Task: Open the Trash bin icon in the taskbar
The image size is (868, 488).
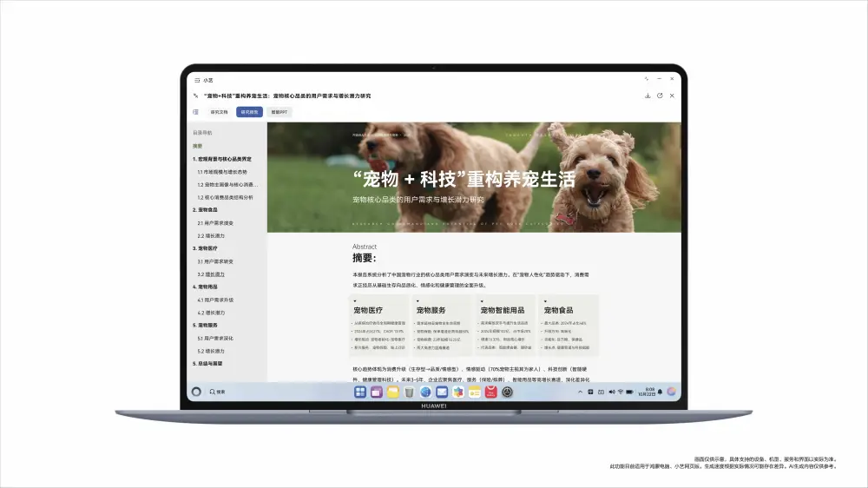Action: pyautogui.click(x=409, y=392)
